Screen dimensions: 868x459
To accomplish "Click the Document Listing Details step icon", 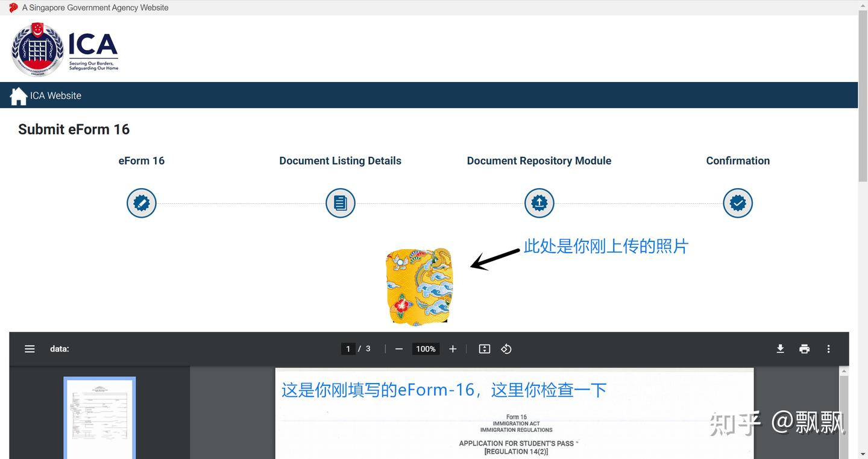I will click(341, 203).
